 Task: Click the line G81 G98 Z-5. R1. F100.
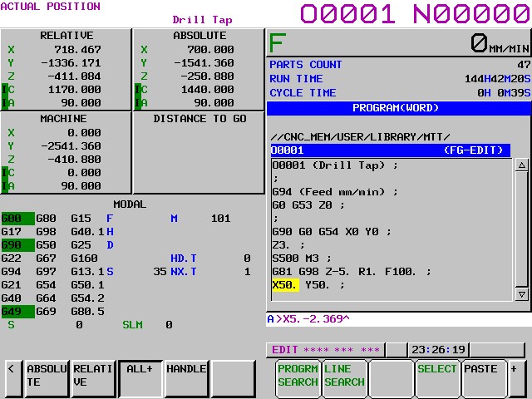pyautogui.click(x=352, y=272)
